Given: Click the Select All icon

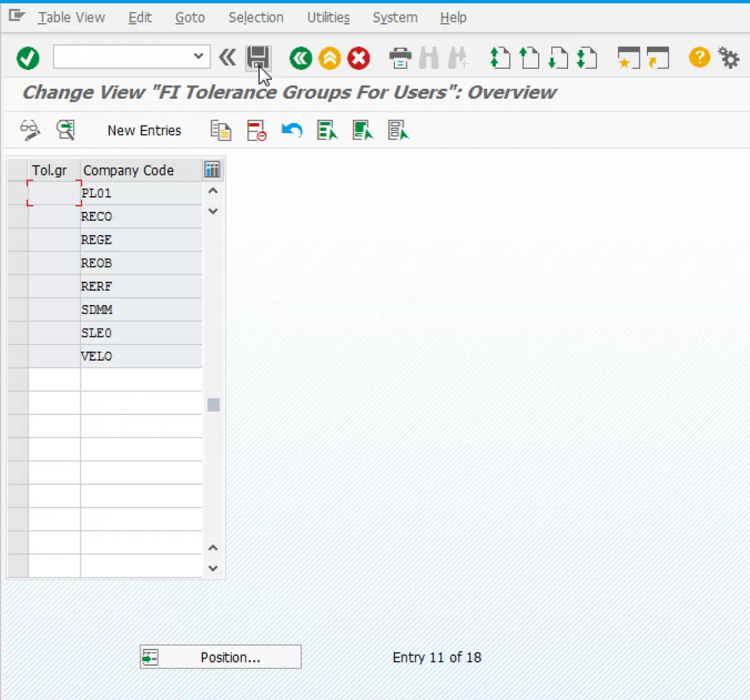Looking at the screenshot, I should point(327,130).
